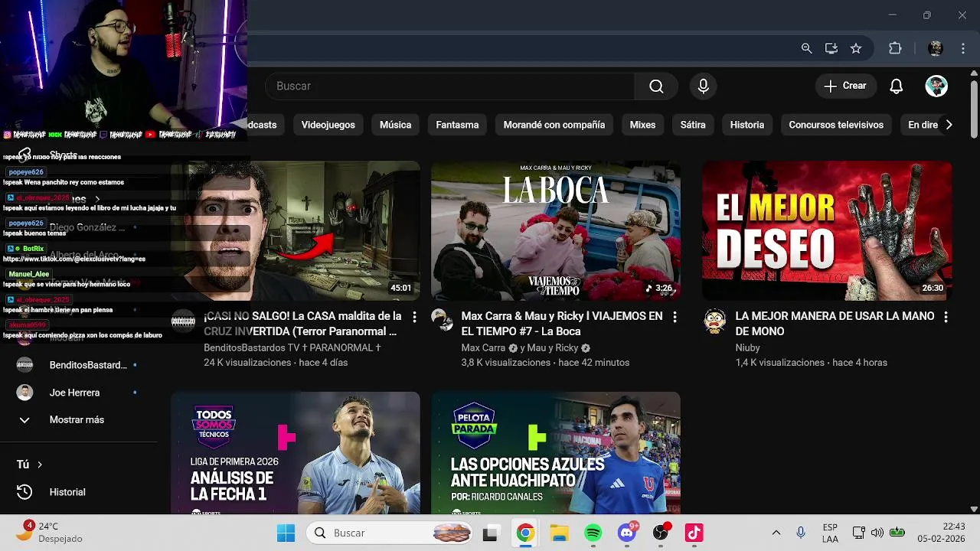Open options for CRUZ INVERTIDA video
The height and width of the screenshot is (551, 980).
pos(414,317)
